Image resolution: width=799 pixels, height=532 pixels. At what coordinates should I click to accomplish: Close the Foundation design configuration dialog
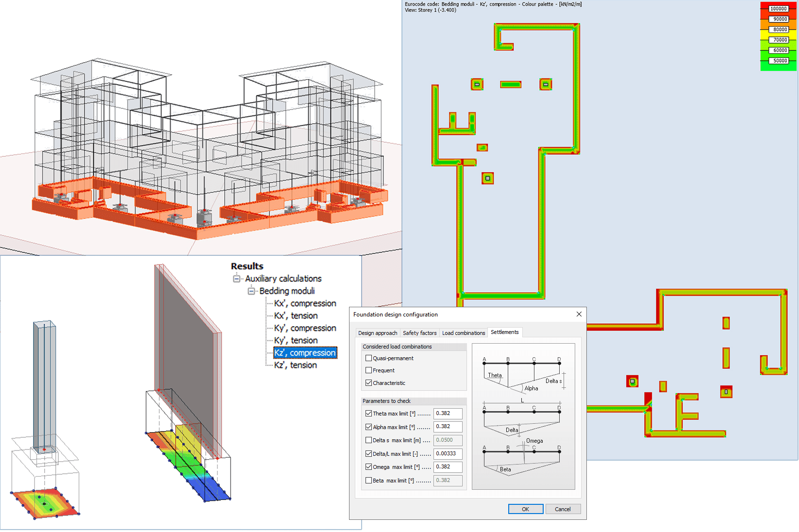[579, 314]
